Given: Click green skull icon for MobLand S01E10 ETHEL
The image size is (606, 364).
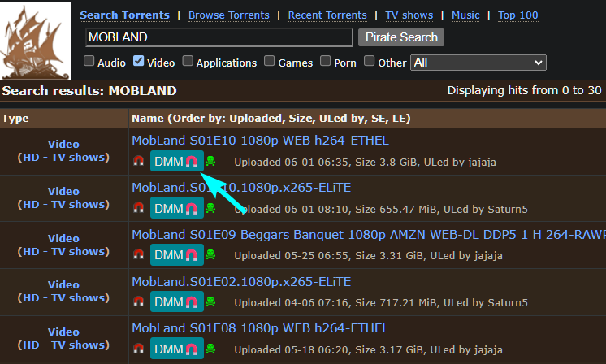Looking at the screenshot, I should (210, 161).
